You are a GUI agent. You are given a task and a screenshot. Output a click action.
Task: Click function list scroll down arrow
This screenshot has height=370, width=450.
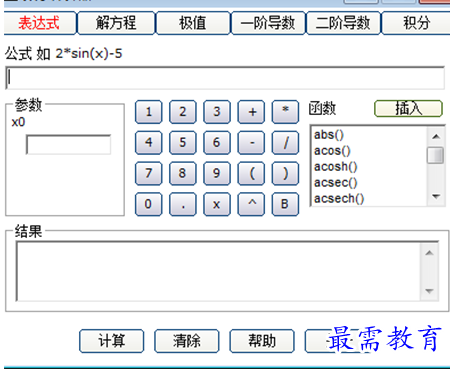coord(436,196)
